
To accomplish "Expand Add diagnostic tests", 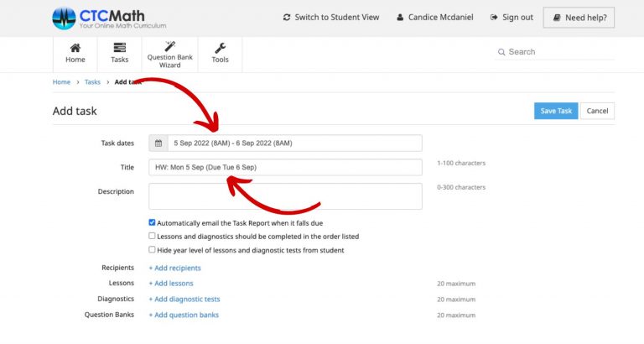I will coord(184,300).
